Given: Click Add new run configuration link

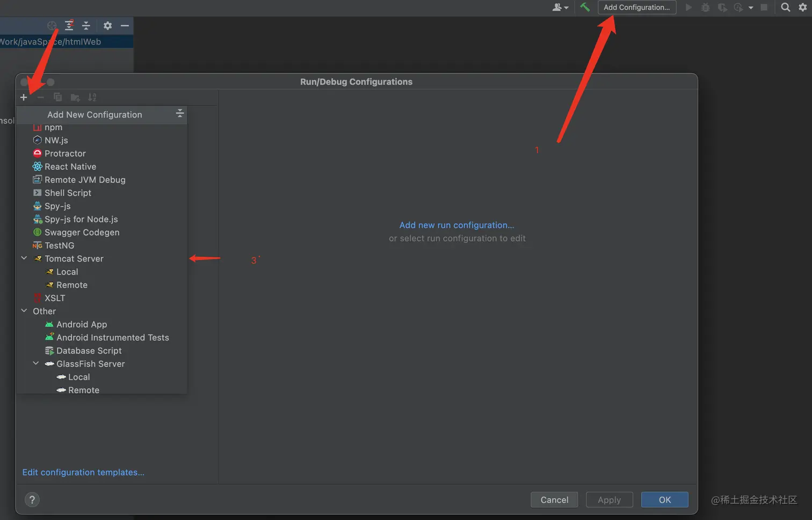Looking at the screenshot, I should pyautogui.click(x=456, y=225).
